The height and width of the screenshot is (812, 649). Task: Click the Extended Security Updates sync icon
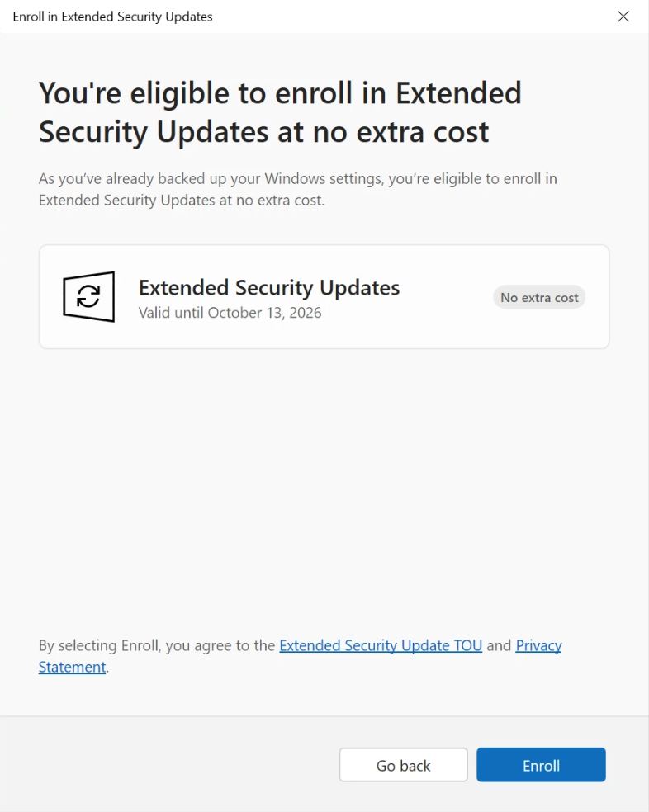[x=88, y=296]
